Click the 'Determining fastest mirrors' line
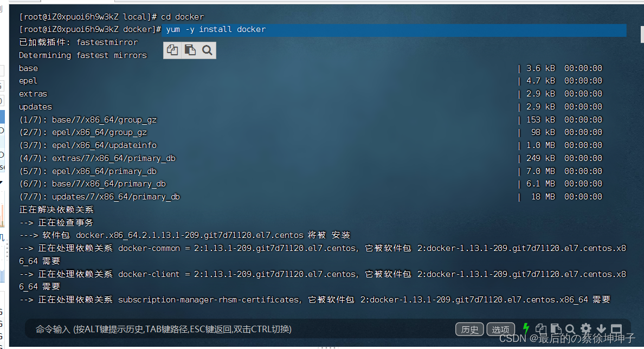 click(83, 55)
